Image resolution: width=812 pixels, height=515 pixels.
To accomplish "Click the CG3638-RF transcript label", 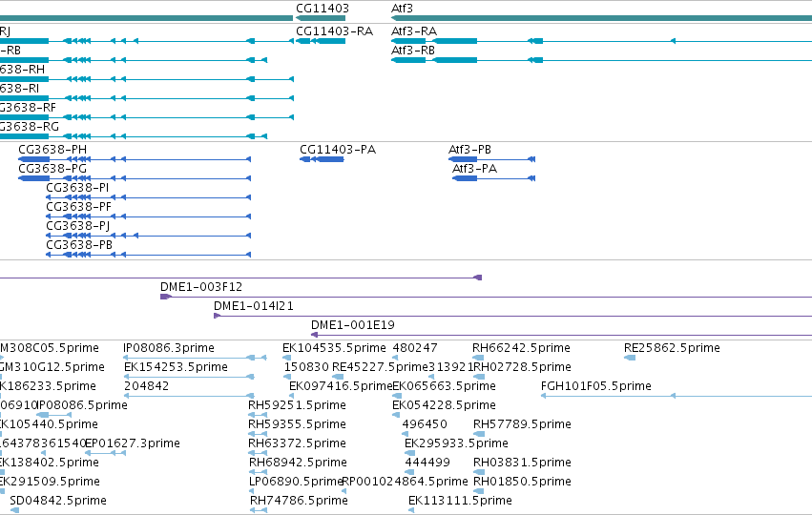I will coord(28,108).
